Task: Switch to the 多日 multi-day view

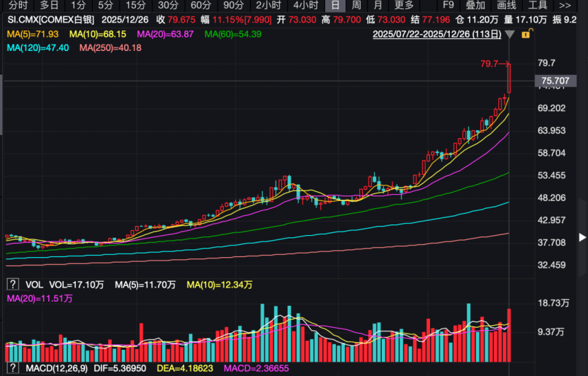Action: (49, 5)
